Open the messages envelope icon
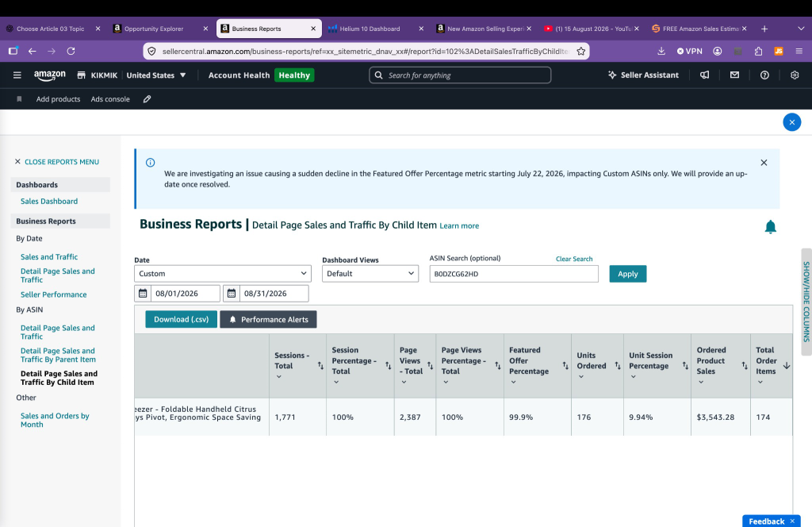 (734, 75)
